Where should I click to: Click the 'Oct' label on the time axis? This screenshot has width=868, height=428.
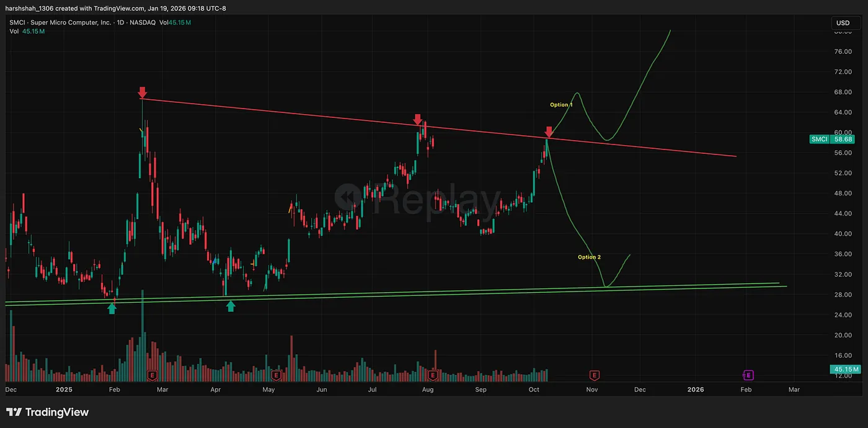tap(534, 390)
